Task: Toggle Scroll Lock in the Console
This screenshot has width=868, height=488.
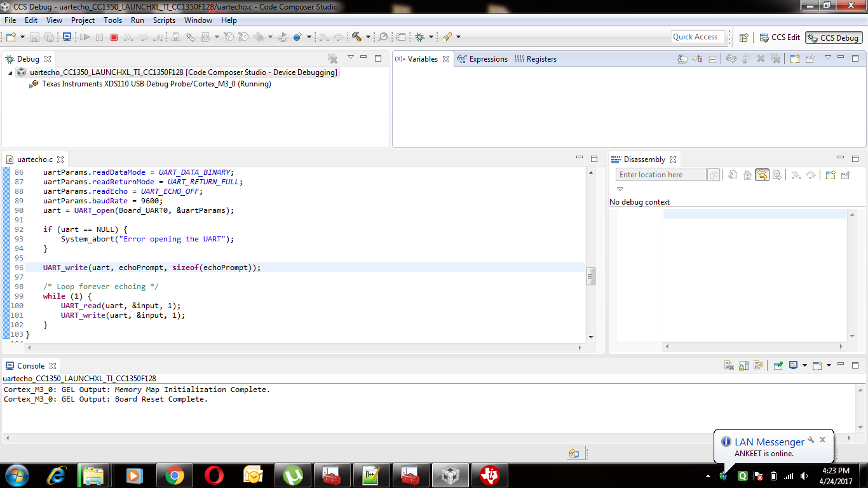Action: (x=743, y=365)
